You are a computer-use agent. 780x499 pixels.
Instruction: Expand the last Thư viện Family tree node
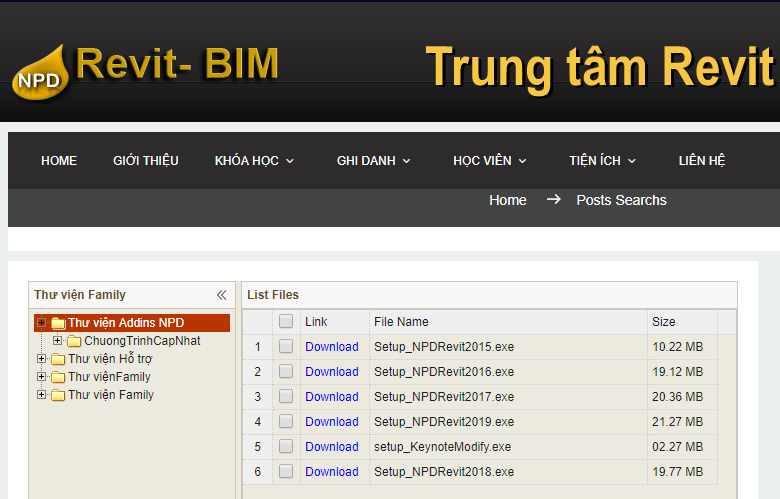coord(42,394)
